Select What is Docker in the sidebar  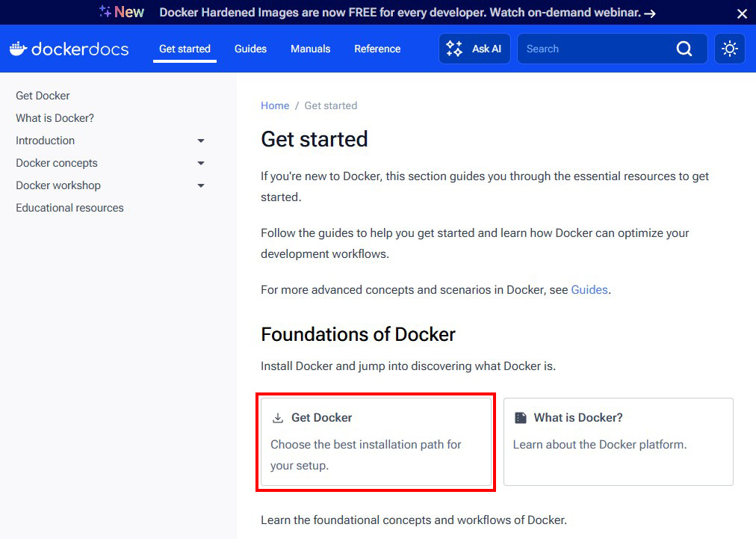pos(55,118)
